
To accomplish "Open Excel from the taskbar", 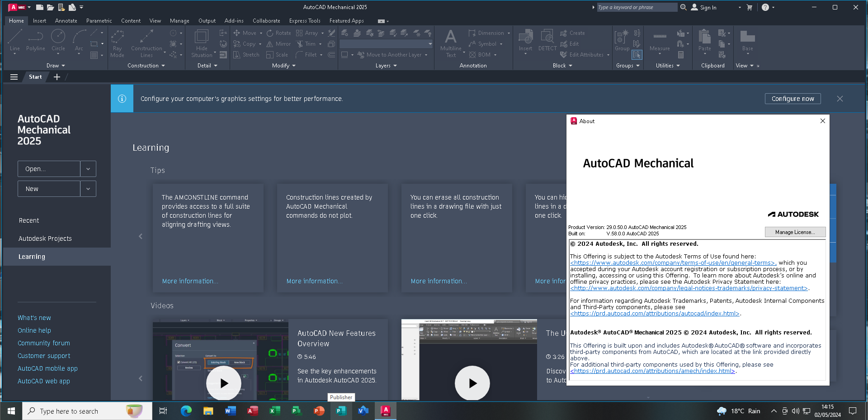I will (274, 411).
